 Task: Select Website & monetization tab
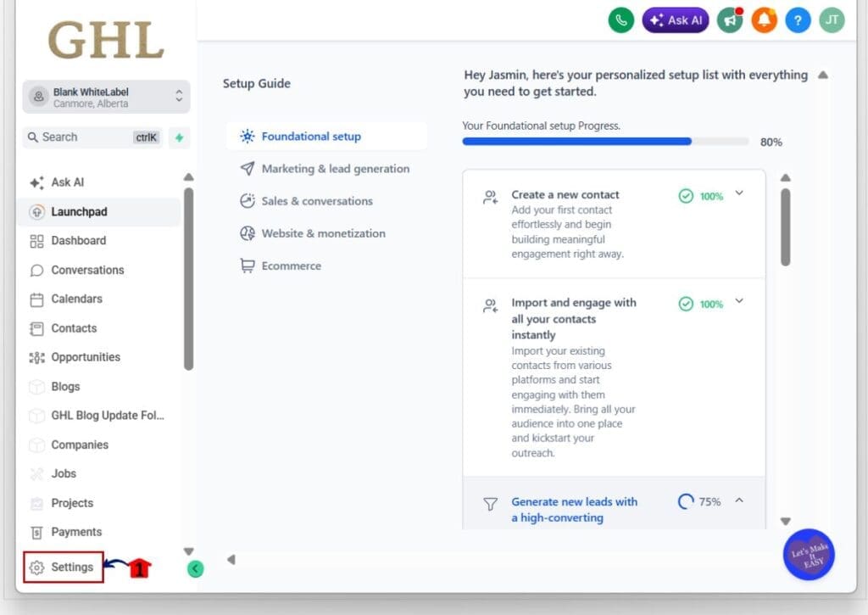pyautogui.click(x=326, y=233)
